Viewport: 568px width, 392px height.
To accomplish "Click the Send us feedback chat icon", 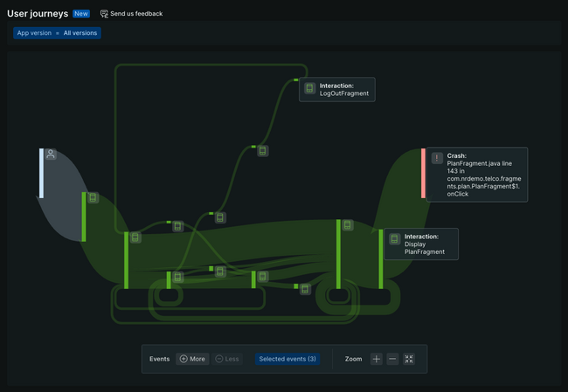I will pos(104,14).
